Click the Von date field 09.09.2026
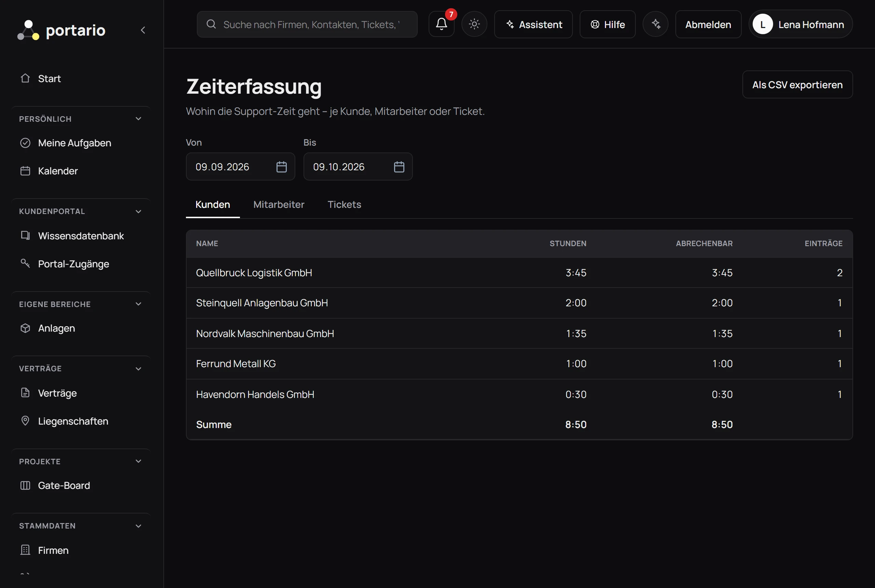Viewport: 875px width, 588px height. [x=240, y=167]
